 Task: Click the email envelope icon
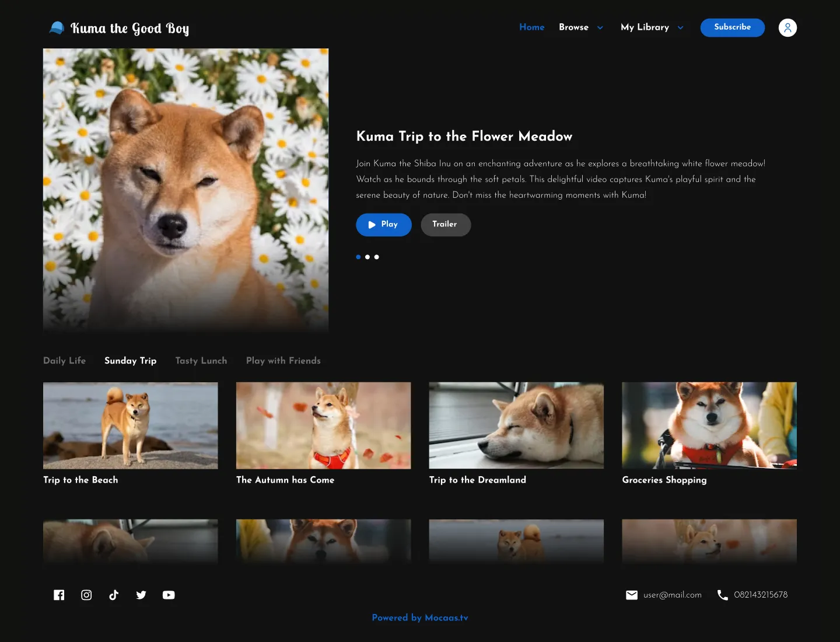(x=631, y=595)
